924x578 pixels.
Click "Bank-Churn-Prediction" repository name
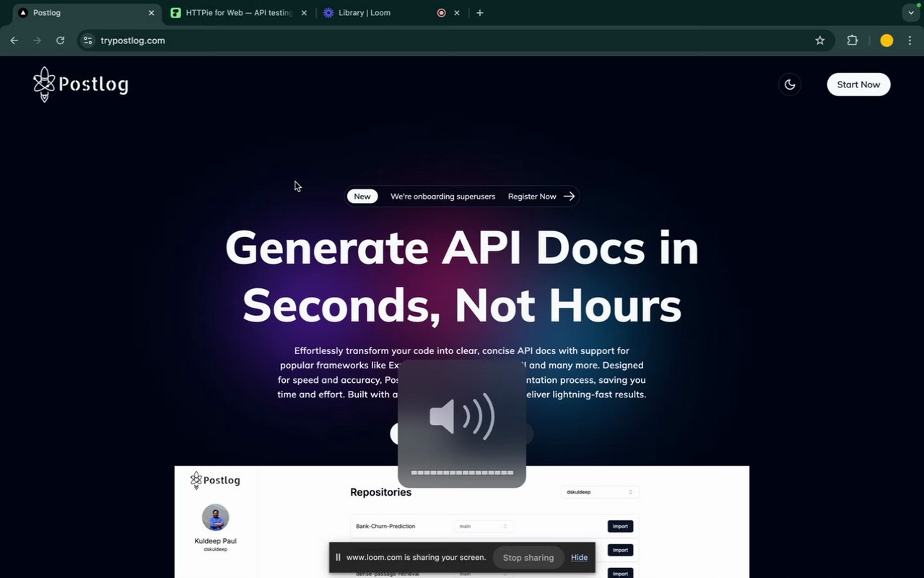pos(385,526)
